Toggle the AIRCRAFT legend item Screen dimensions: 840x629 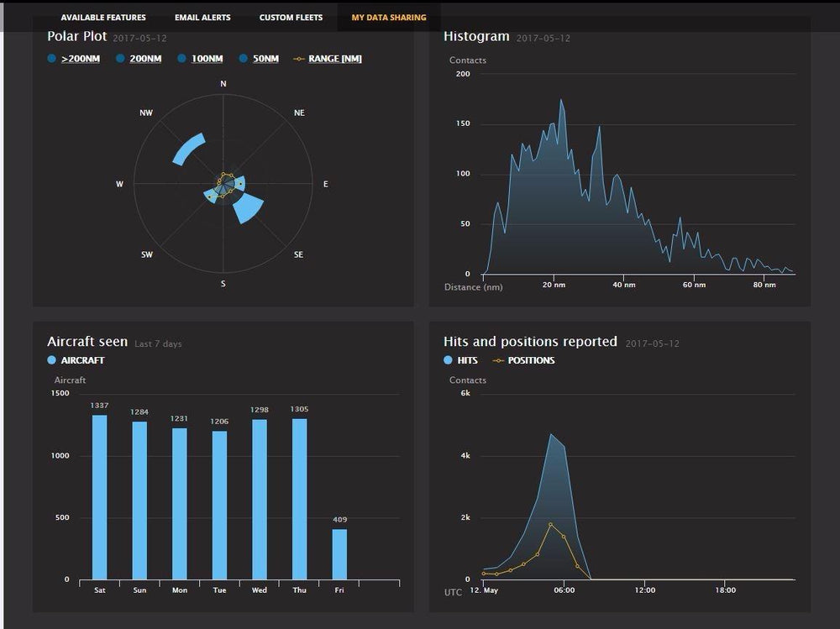point(76,360)
